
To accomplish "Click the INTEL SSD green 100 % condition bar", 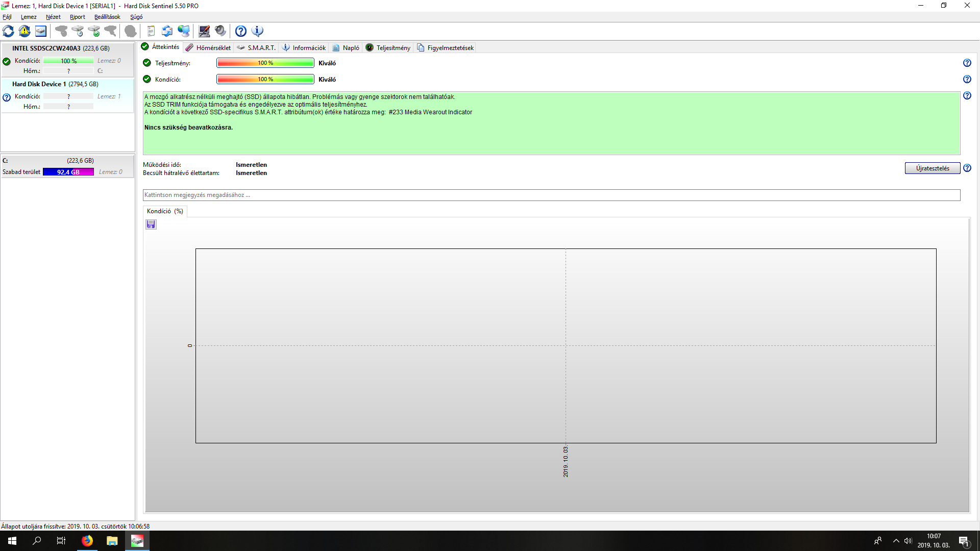I will (x=68, y=61).
